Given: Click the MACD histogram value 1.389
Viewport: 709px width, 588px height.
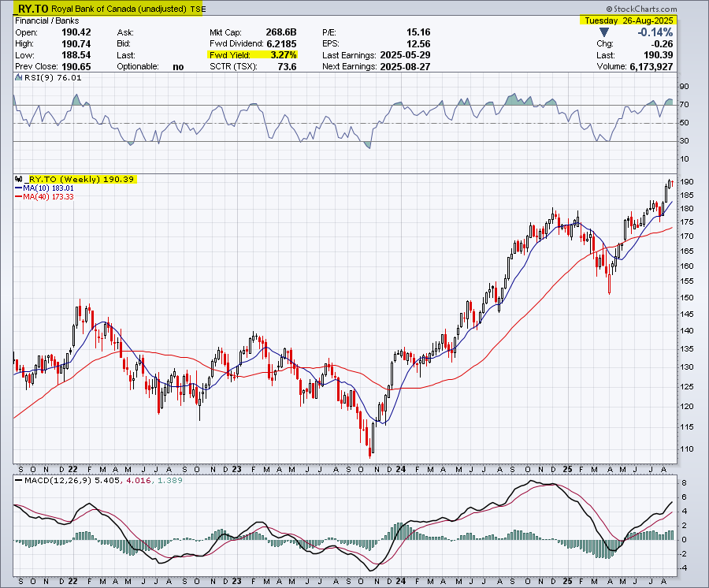Looking at the screenshot, I should [169, 480].
